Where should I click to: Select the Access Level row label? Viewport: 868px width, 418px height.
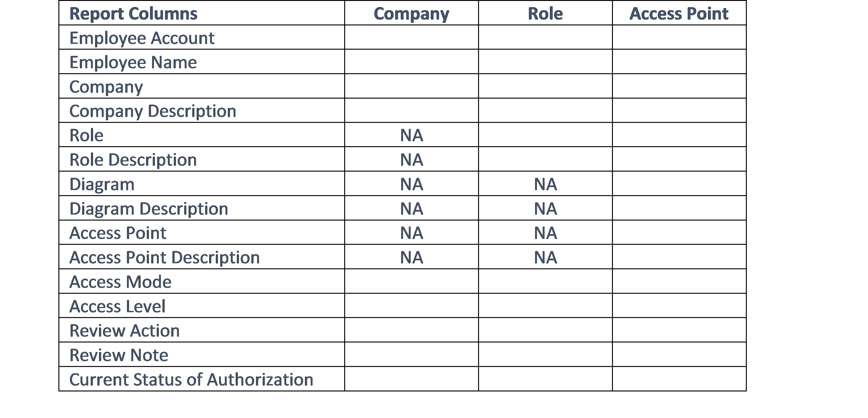coord(117,306)
